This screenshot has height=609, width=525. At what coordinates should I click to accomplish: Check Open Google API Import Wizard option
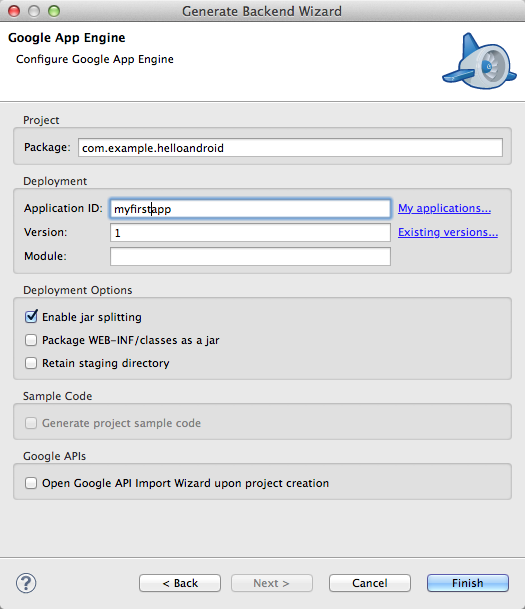click(31, 483)
